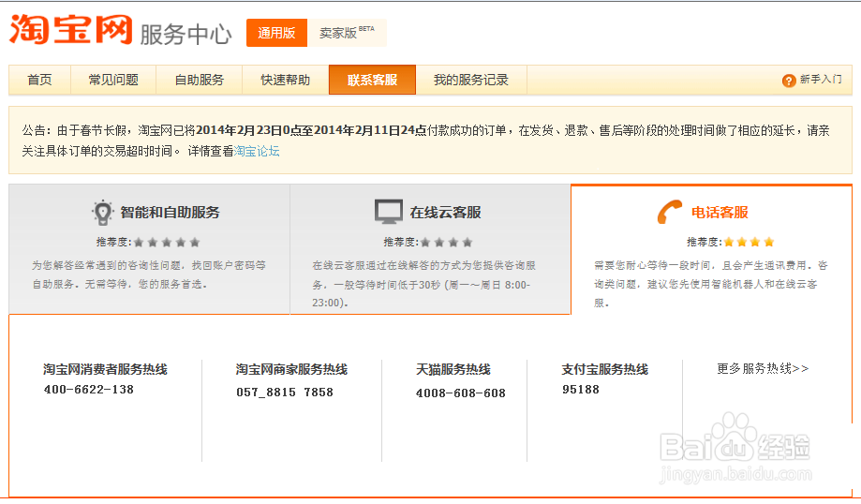The width and height of the screenshot is (861, 504).
Task: Click the 天猫服务热线 heading
Action: (x=453, y=369)
